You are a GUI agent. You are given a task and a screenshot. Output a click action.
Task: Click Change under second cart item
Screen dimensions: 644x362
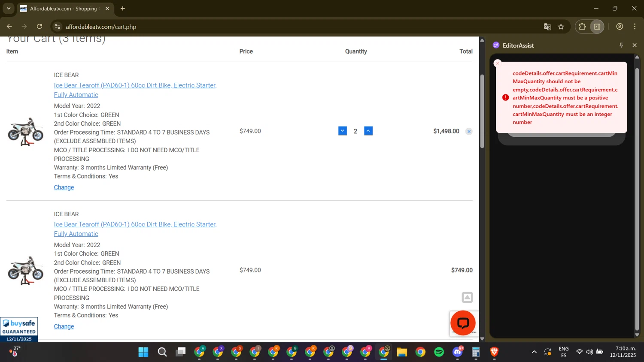click(x=64, y=326)
